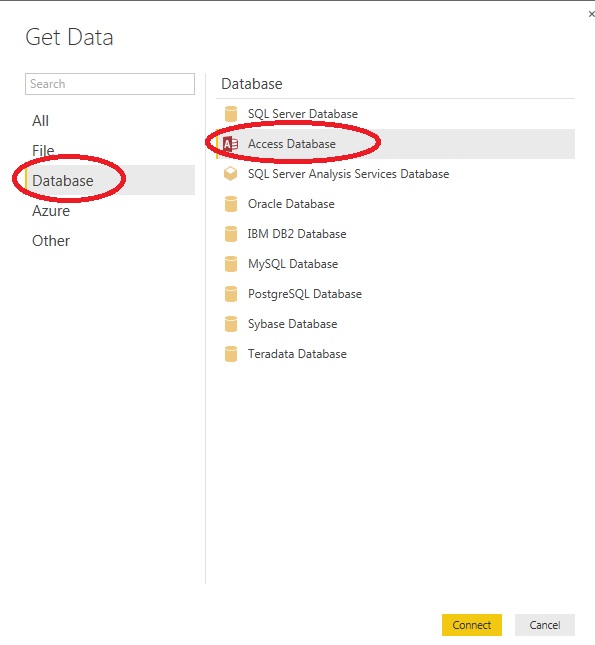Select Sybase Database label
Image resolution: width=595 pixels, height=645 pixels.
[293, 324]
